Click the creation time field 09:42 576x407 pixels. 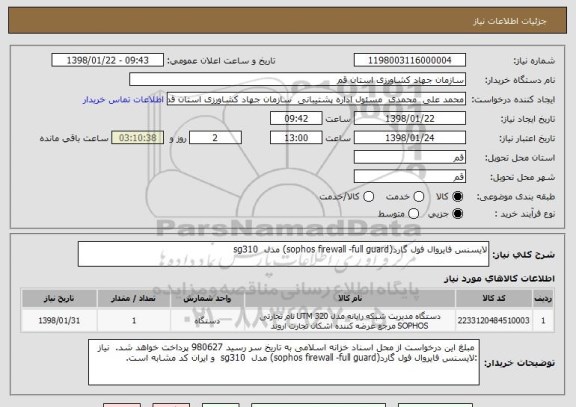296,119
